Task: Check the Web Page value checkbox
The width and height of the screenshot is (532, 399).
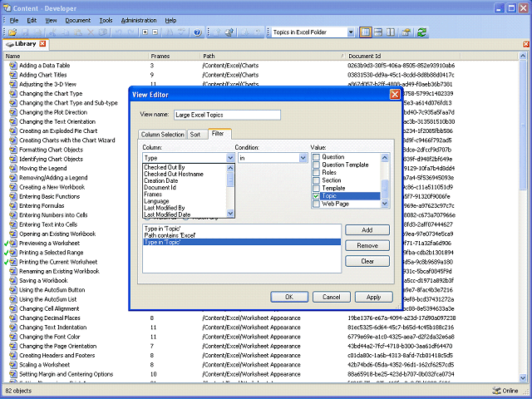Action: pyautogui.click(x=316, y=204)
